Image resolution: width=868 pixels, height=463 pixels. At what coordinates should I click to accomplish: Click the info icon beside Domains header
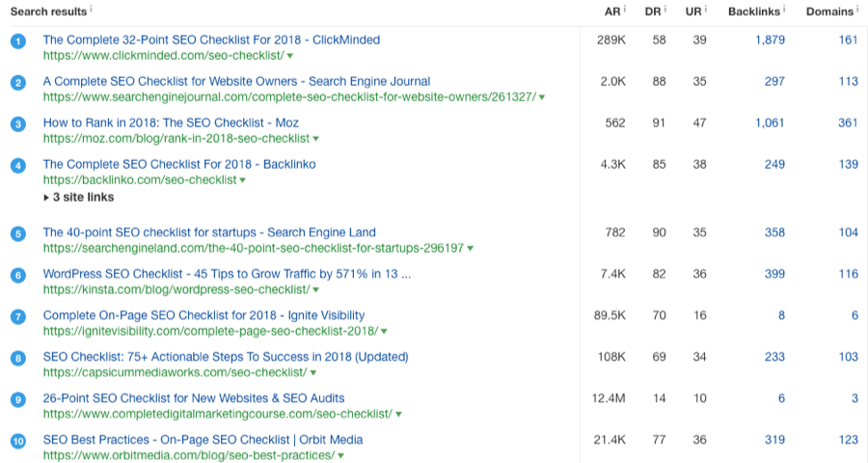pyautogui.click(x=857, y=9)
